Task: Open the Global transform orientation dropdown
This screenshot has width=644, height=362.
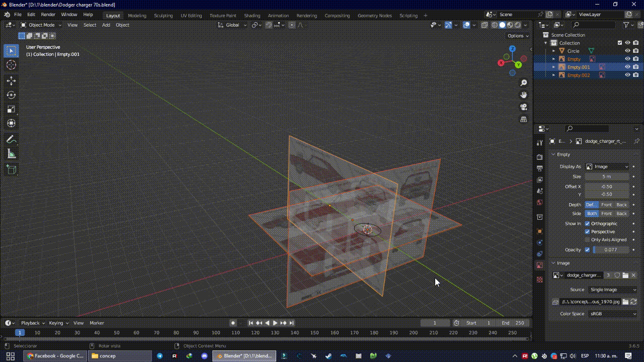Action: tap(232, 25)
